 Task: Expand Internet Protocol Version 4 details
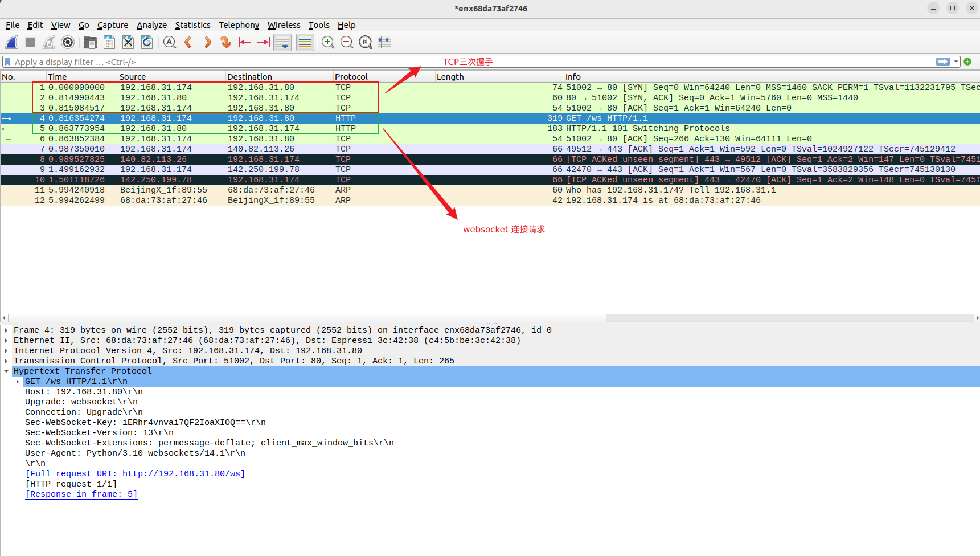[6, 351]
